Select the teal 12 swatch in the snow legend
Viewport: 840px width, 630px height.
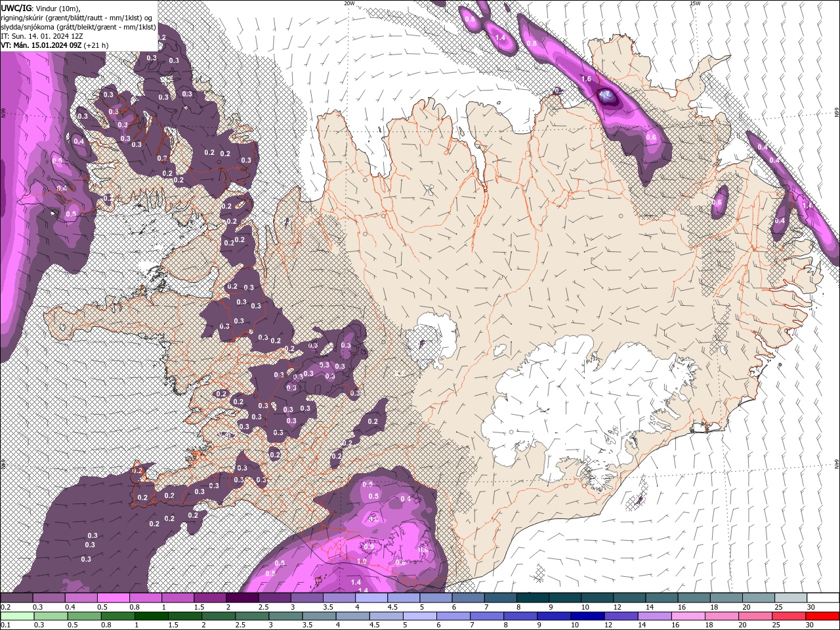tap(628, 598)
